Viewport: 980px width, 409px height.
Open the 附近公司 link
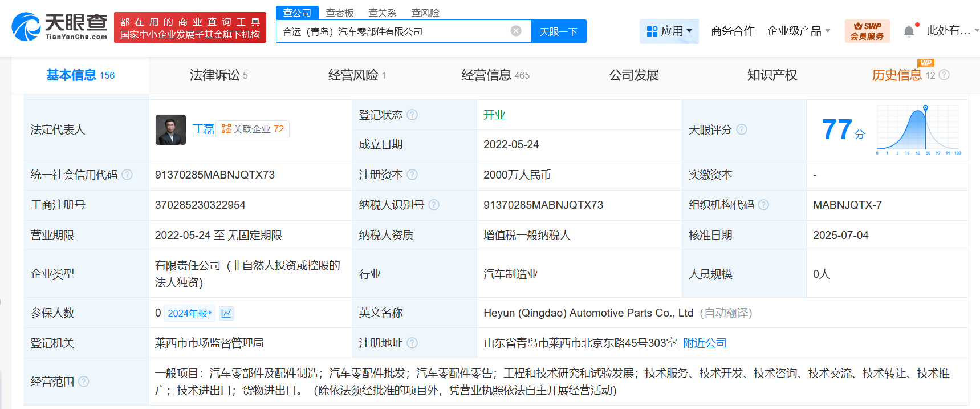pos(705,343)
